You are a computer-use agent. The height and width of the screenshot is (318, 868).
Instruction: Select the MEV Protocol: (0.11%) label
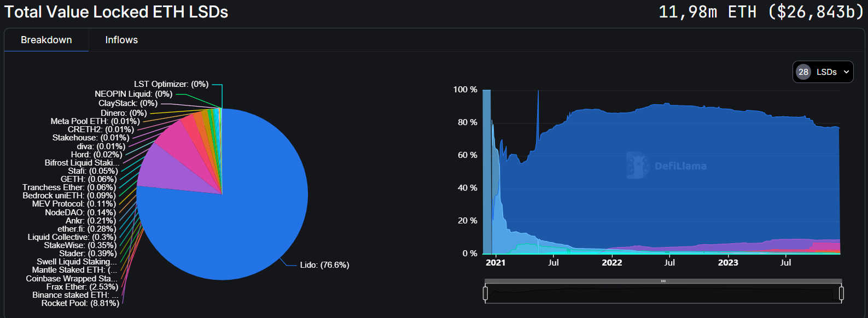pyautogui.click(x=74, y=204)
